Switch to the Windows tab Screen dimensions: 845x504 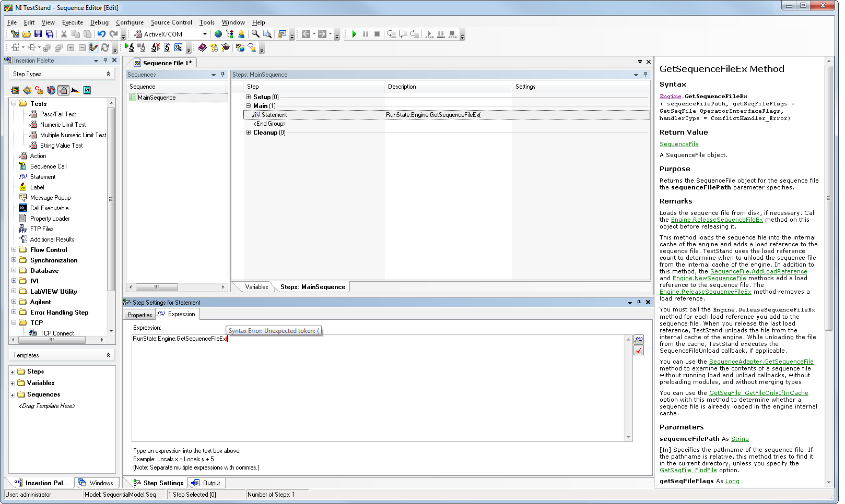point(97,483)
